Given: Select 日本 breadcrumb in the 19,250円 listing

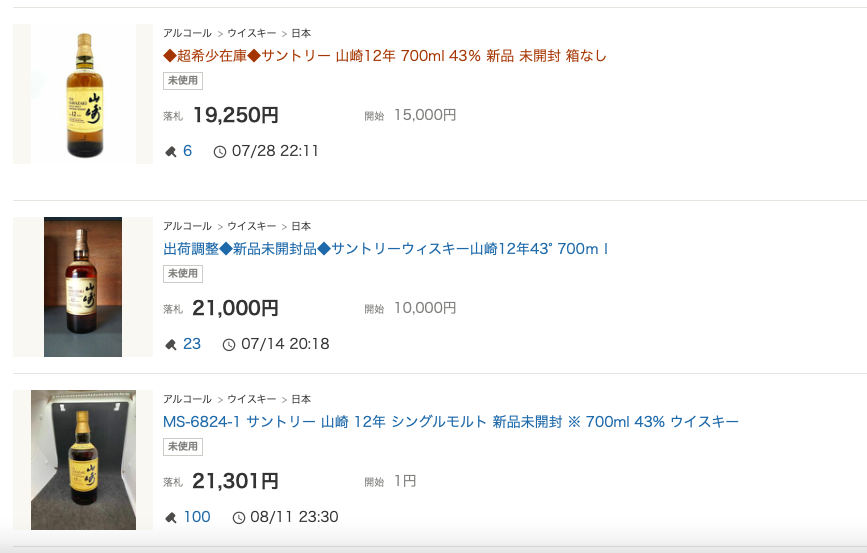Looking at the screenshot, I should point(301,33).
